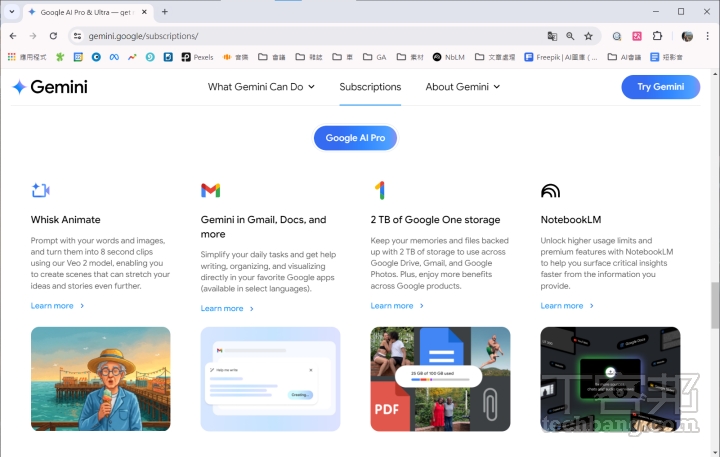Image resolution: width=720 pixels, height=457 pixels.
Task: Go back to the previous page
Action: click(13, 36)
